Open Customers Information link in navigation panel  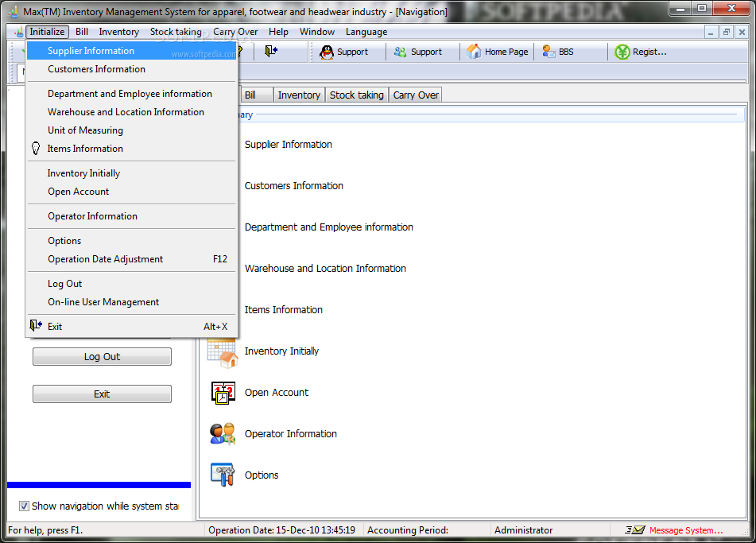pos(294,186)
